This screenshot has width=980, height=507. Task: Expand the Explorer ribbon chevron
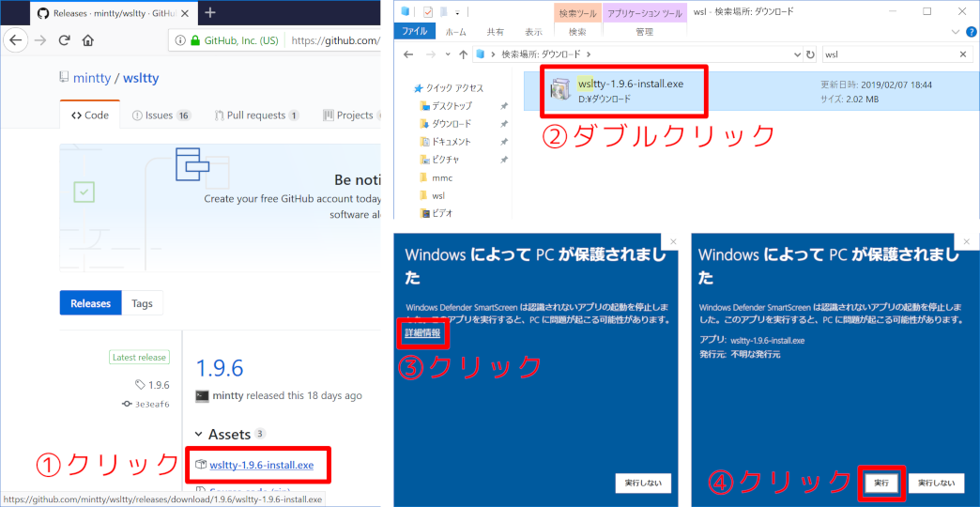955,31
